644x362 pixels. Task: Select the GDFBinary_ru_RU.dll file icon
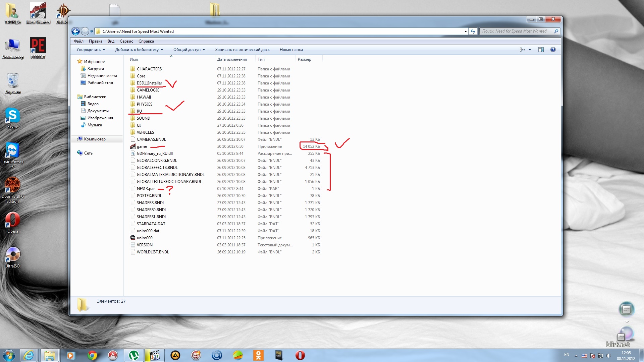(133, 154)
